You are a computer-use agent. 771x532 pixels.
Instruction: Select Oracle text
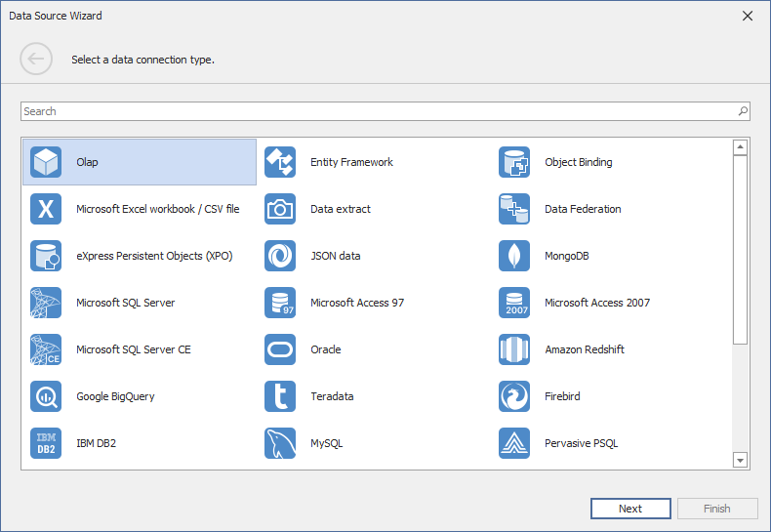tap(326, 349)
